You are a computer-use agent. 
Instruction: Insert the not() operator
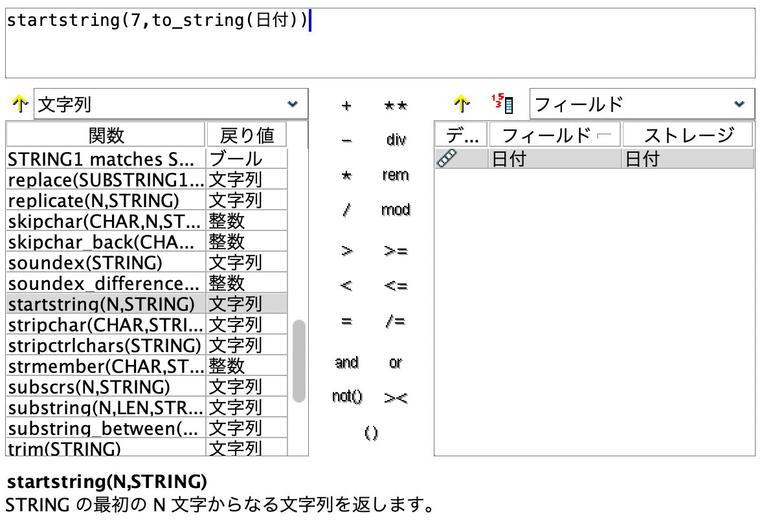346,397
